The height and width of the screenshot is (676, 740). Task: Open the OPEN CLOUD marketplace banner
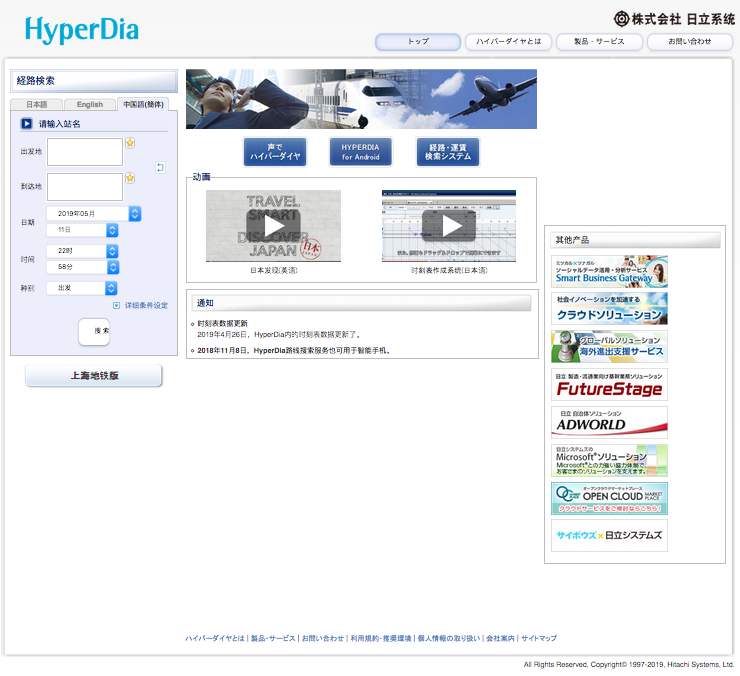[609, 498]
